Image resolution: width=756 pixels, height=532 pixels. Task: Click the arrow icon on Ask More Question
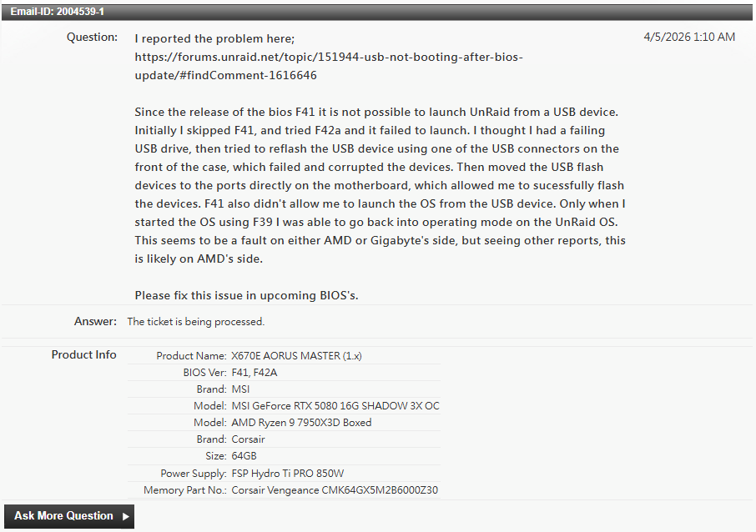click(126, 517)
